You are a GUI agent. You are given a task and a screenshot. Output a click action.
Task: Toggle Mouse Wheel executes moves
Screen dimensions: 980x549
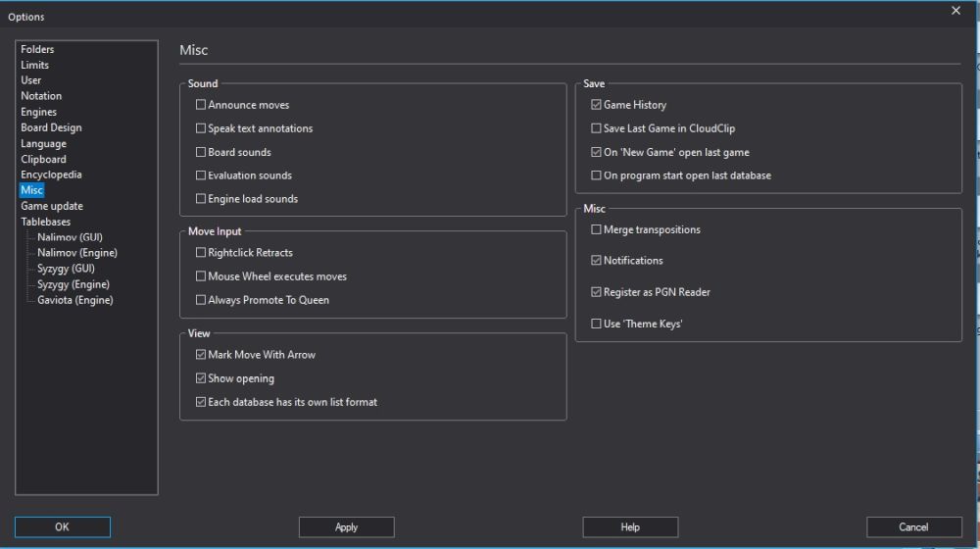pyautogui.click(x=201, y=276)
